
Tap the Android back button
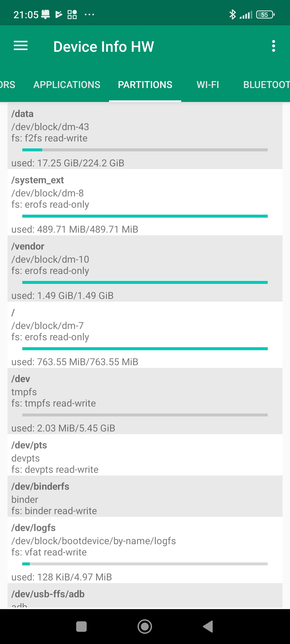pos(208,627)
